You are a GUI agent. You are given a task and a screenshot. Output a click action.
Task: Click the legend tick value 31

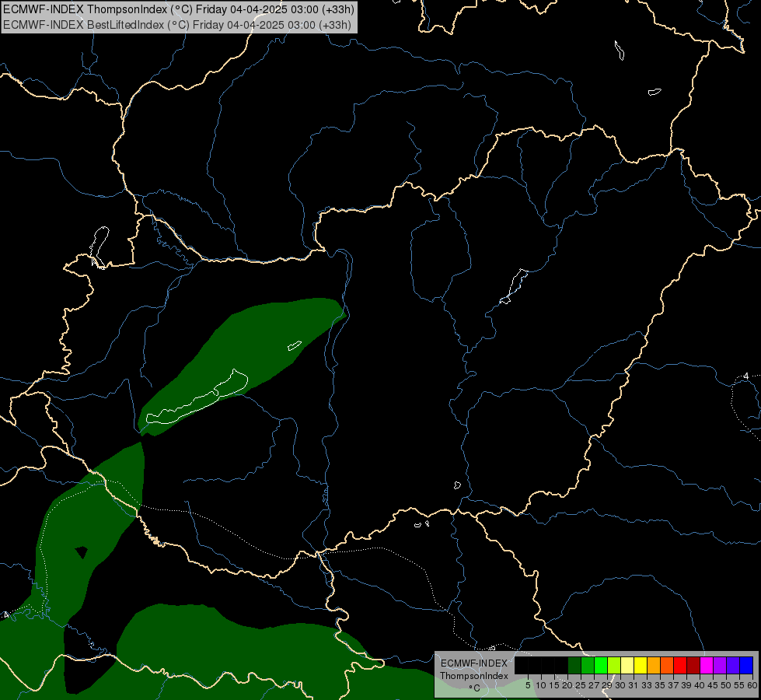click(x=634, y=685)
